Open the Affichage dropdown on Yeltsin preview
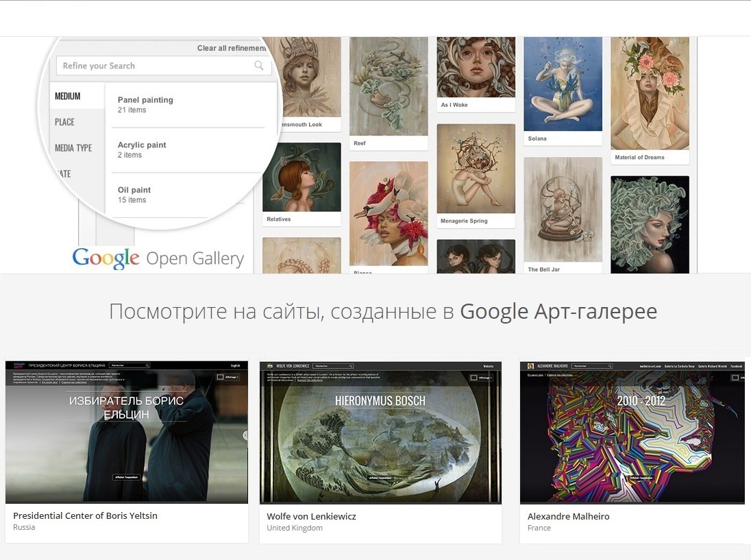The height and width of the screenshot is (560, 751). pos(228,377)
